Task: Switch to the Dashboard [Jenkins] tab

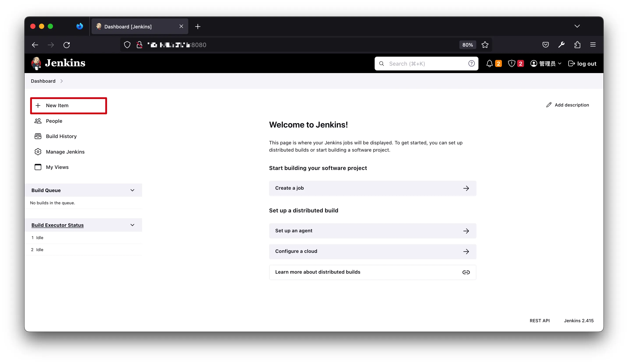Action: tap(140, 26)
